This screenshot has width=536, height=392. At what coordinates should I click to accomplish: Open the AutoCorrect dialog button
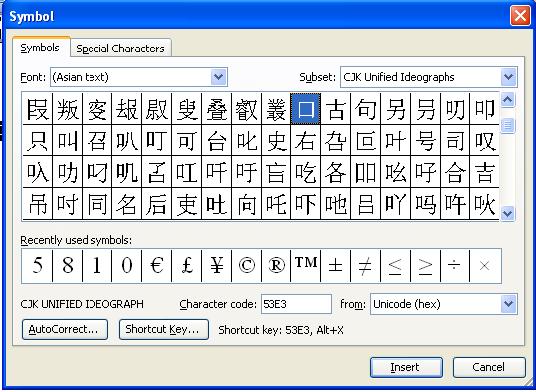pyautogui.click(x=65, y=329)
